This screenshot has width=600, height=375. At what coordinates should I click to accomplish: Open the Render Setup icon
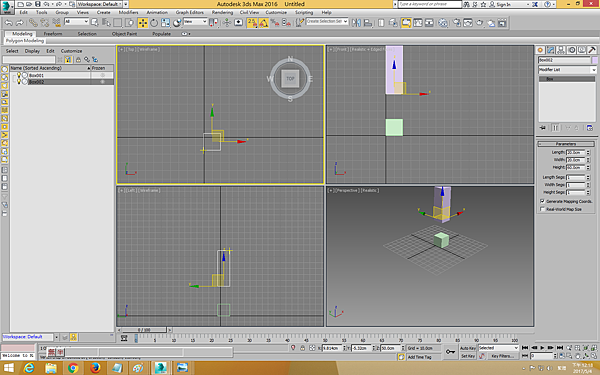[x=457, y=23]
